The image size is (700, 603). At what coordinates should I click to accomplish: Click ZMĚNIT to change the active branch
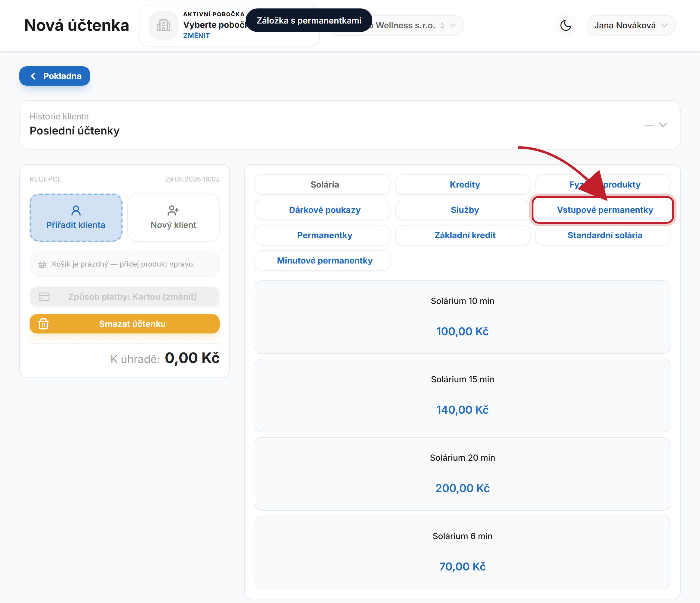click(196, 36)
